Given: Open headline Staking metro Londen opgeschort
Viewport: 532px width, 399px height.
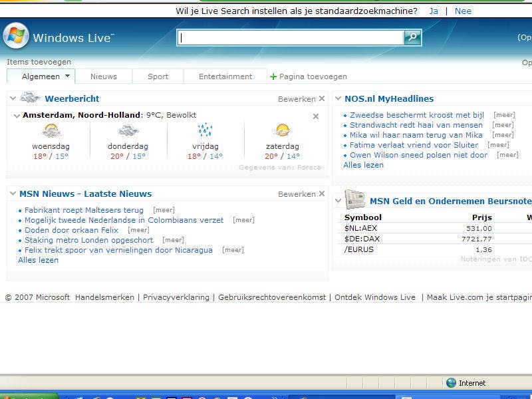Looking at the screenshot, I should point(88,240).
